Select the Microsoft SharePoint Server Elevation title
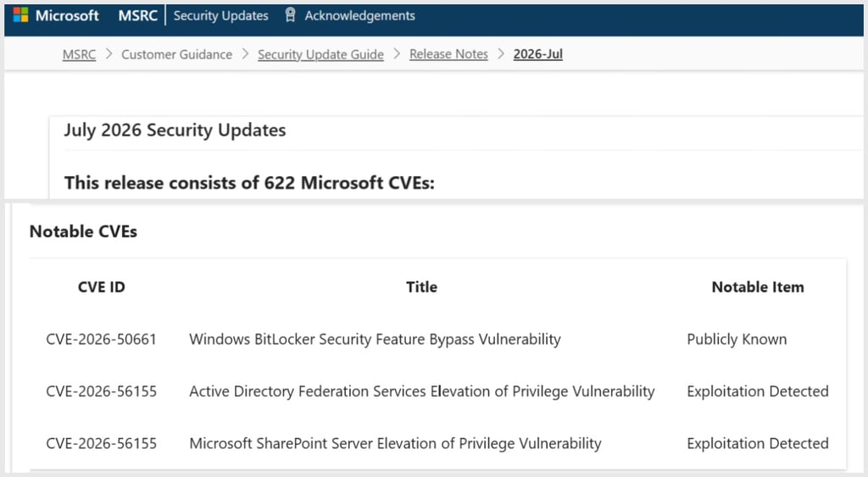868x477 pixels. click(395, 443)
